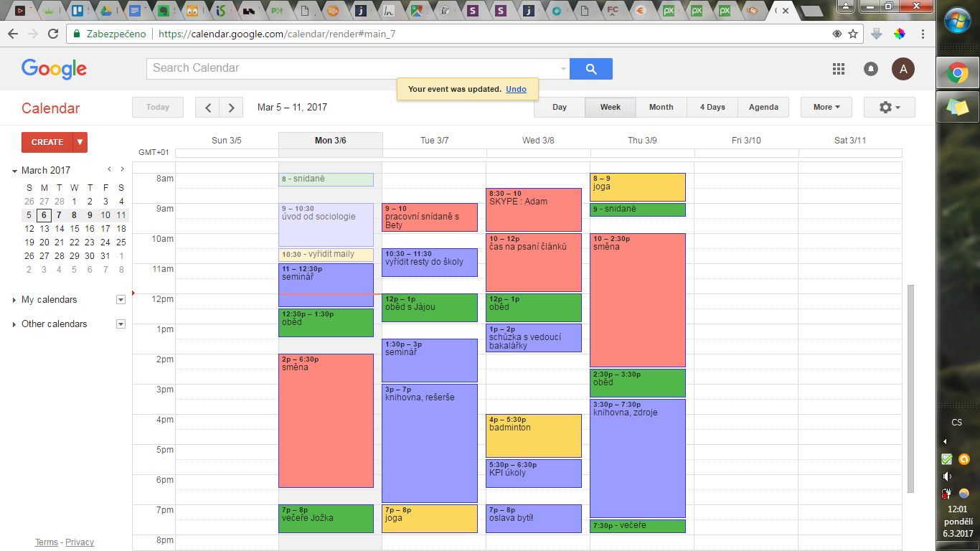Click inside the Search Calendar field
980x551 pixels.
pos(323,69)
